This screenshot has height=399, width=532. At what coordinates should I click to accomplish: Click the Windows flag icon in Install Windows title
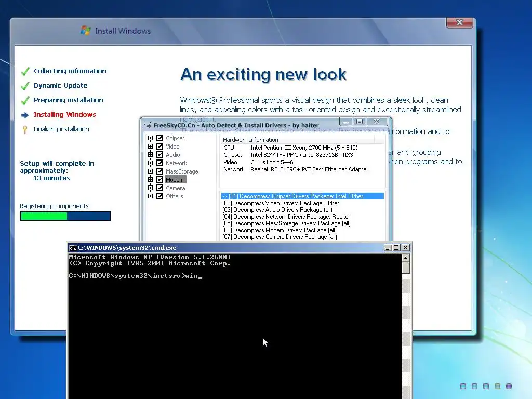pyautogui.click(x=86, y=31)
